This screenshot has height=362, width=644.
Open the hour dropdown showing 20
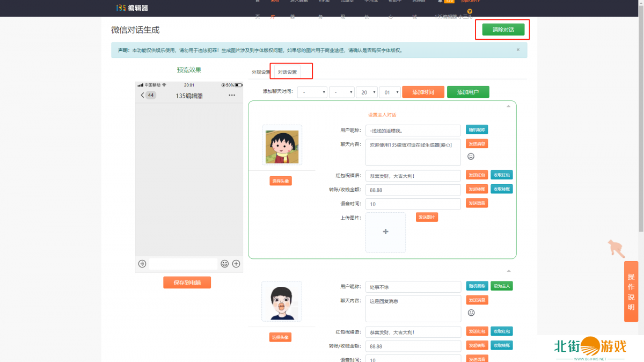pos(367,92)
